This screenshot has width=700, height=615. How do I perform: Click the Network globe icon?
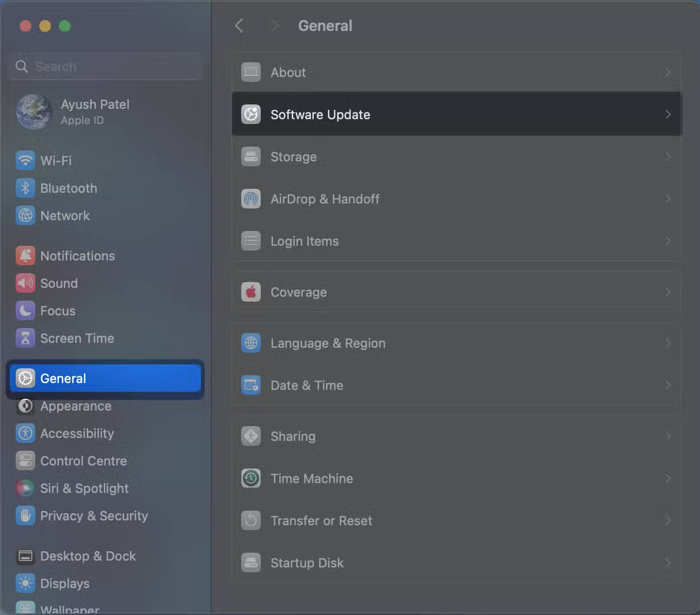25,215
